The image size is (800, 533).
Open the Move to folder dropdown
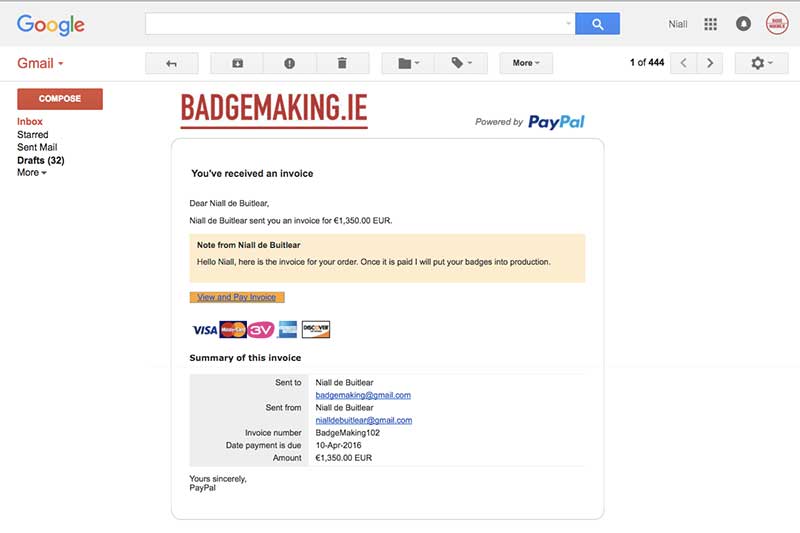[408, 63]
